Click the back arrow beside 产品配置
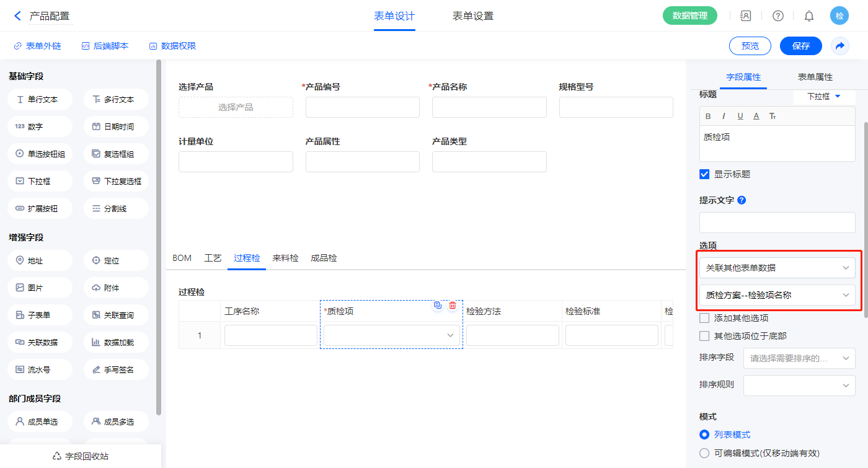The image size is (868, 468). pos(17,16)
